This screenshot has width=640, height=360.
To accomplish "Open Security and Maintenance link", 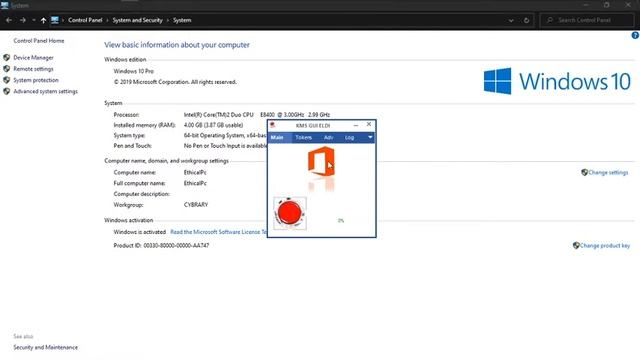I will coord(45,347).
